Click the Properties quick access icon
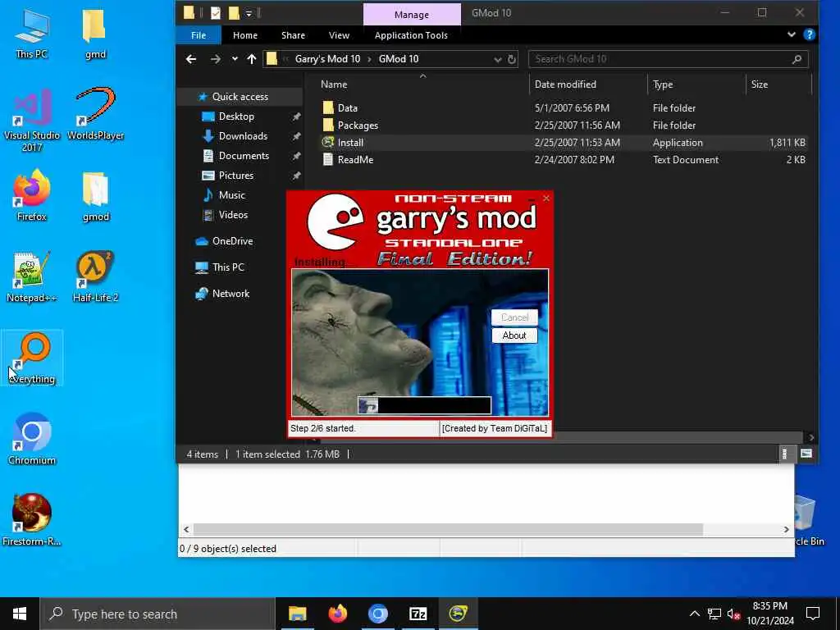 click(x=216, y=13)
